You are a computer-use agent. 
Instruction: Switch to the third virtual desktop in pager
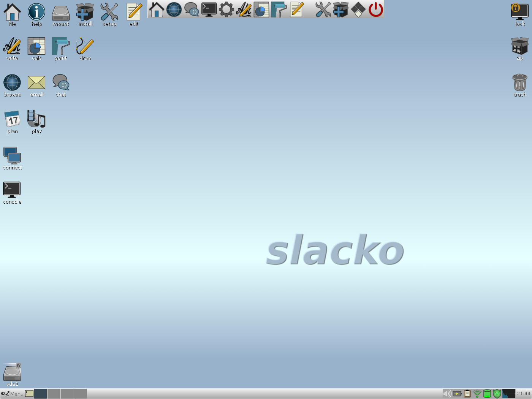67,394
